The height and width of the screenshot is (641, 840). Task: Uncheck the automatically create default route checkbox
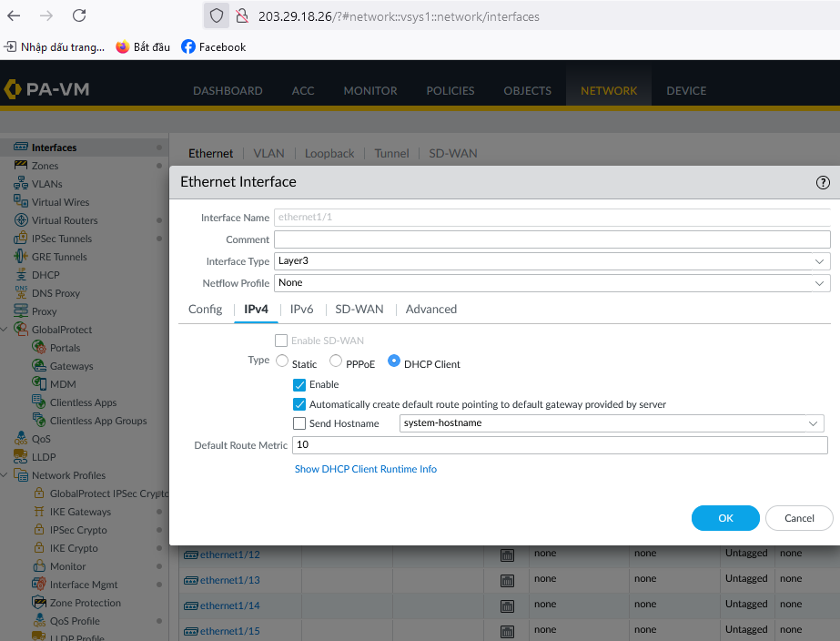(299, 404)
